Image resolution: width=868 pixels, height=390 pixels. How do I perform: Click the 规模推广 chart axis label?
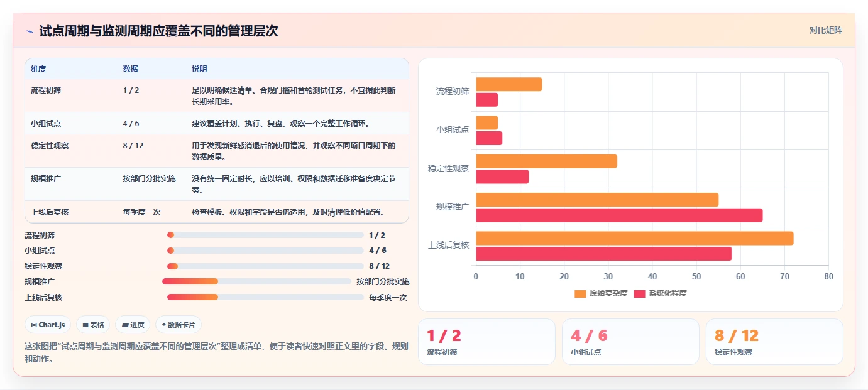click(x=453, y=207)
